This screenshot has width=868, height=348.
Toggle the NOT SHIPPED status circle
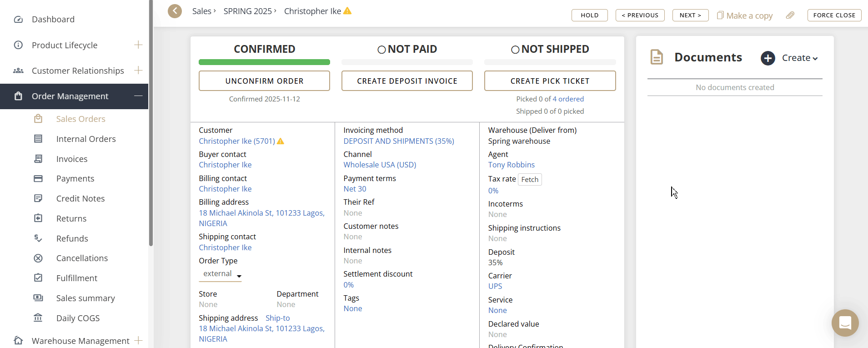(515, 50)
